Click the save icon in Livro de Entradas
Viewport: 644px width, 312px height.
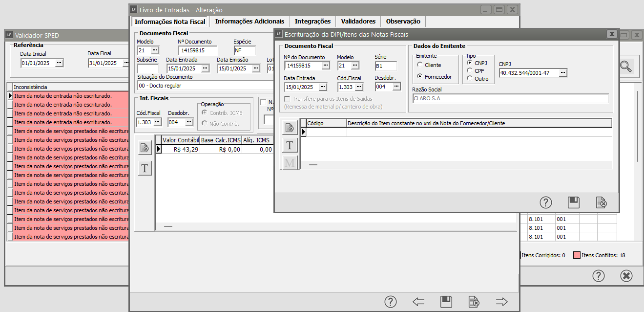[x=446, y=302]
